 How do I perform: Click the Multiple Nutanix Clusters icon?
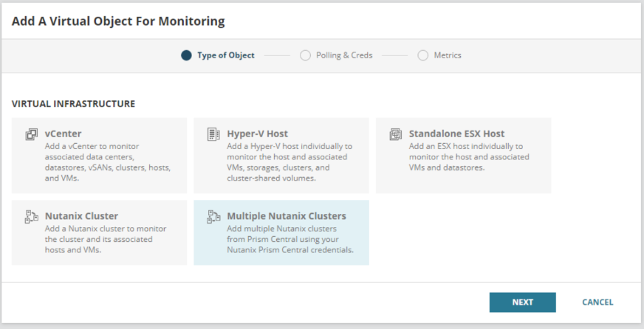[213, 216]
